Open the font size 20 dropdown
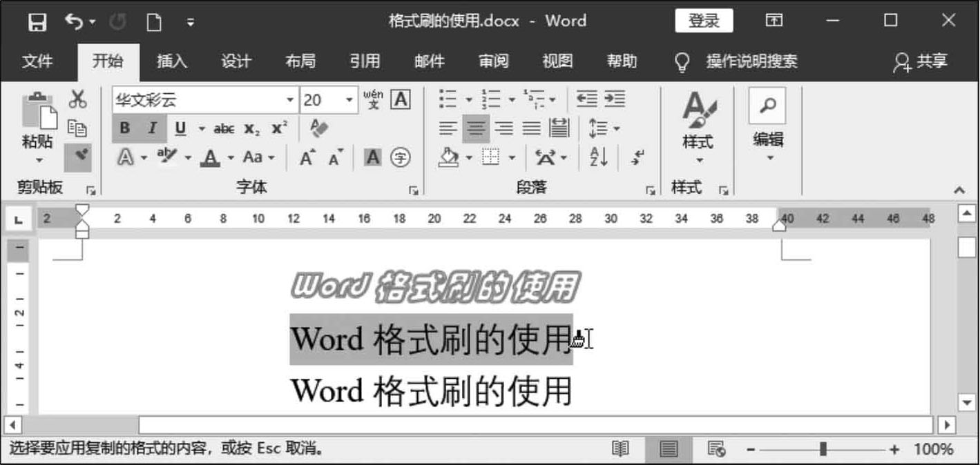980x465 pixels. tap(349, 100)
